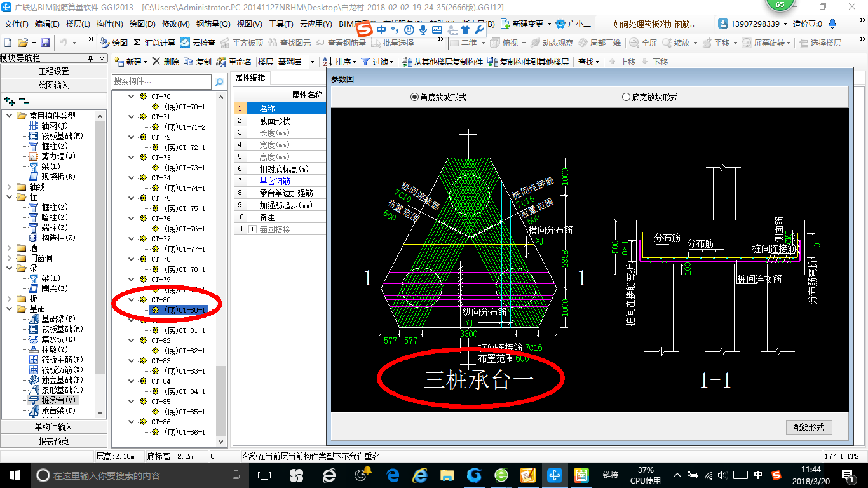Click the undo arrow icon

tap(64, 43)
